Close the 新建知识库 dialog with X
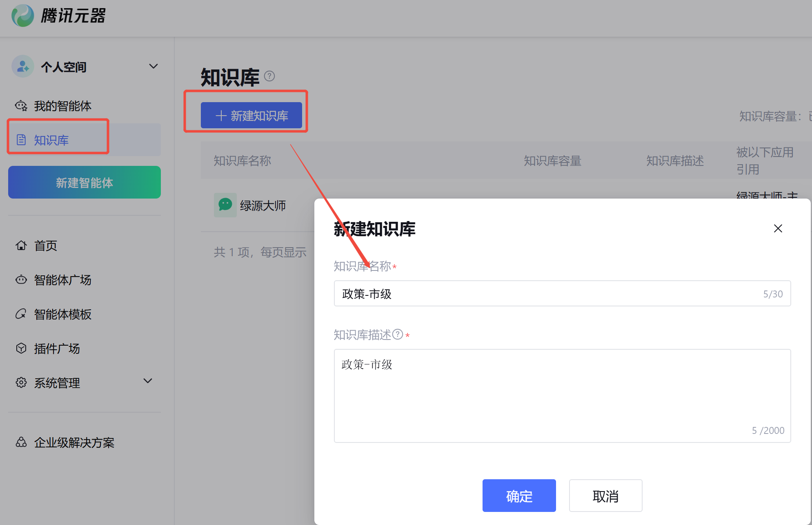This screenshot has width=812, height=525. (x=778, y=228)
